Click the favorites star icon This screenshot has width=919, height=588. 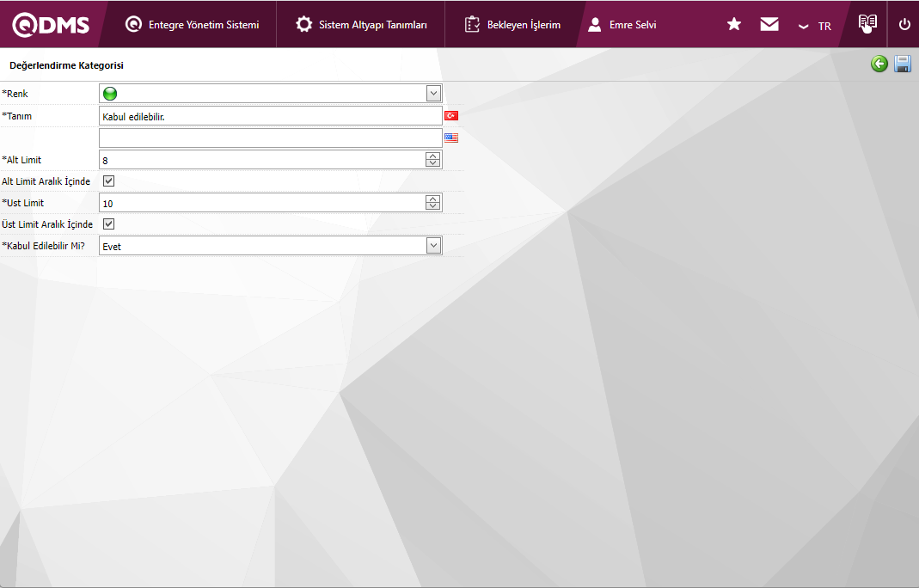(x=734, y=24)
